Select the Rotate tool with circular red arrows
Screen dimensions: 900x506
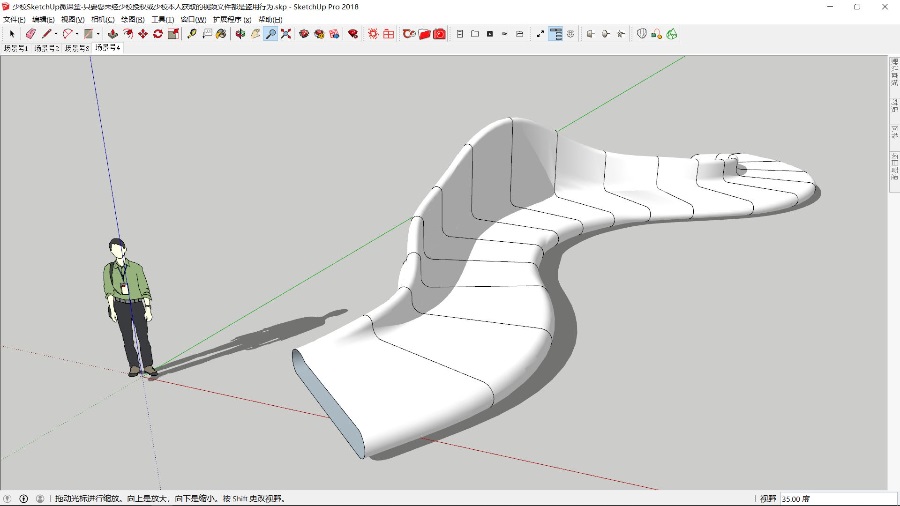(x=158, y=34)
